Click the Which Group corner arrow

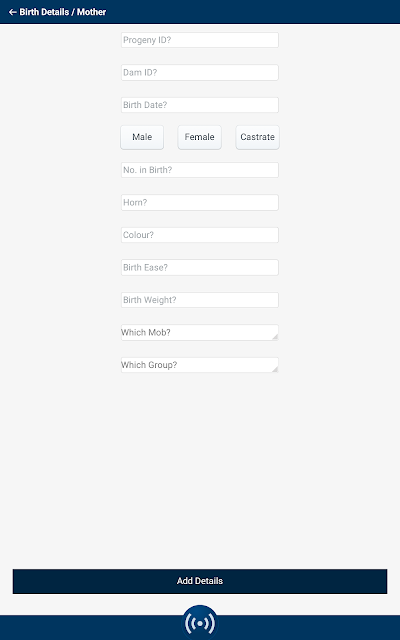275,369
